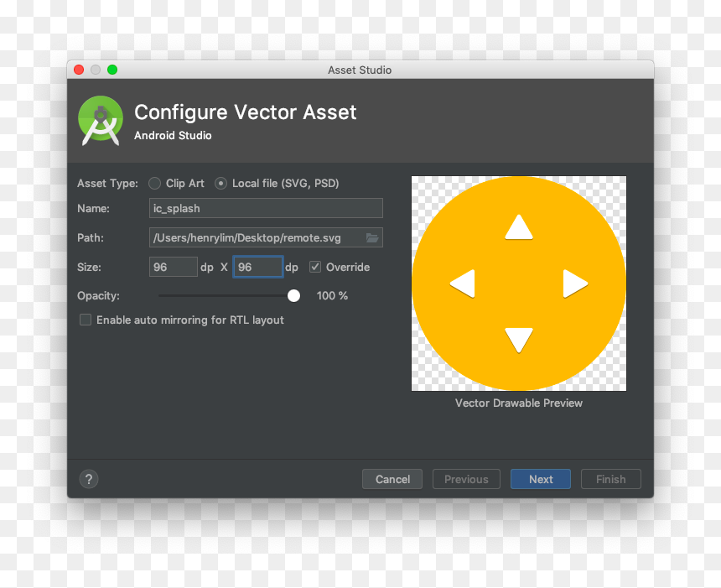Click the Asset Studio window title

click(360, 70)
